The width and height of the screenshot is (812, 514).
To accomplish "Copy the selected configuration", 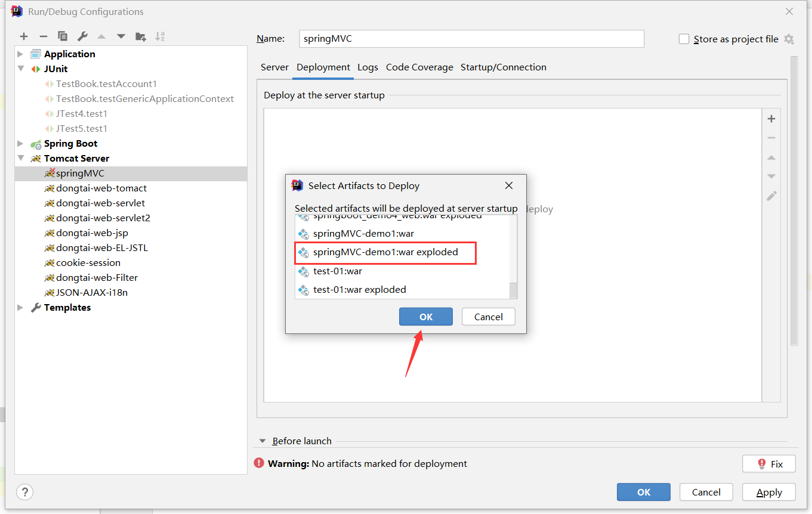I will (x=63, y=36).
